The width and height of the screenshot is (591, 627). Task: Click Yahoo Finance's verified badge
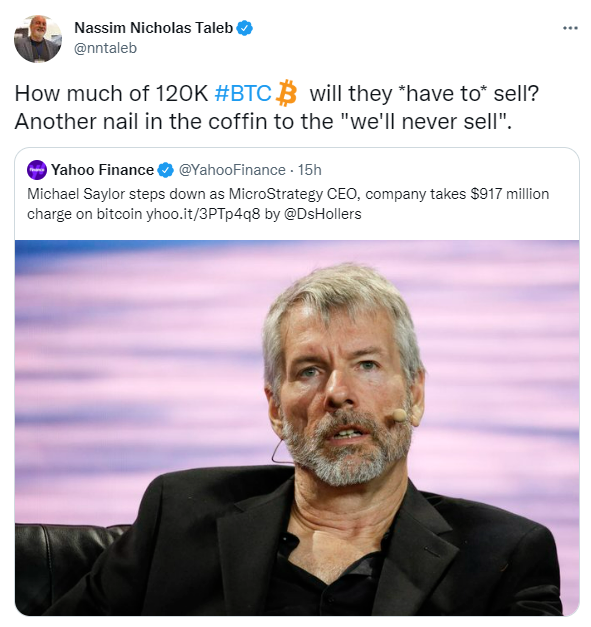pyautogui.click(x=165, y=170)
